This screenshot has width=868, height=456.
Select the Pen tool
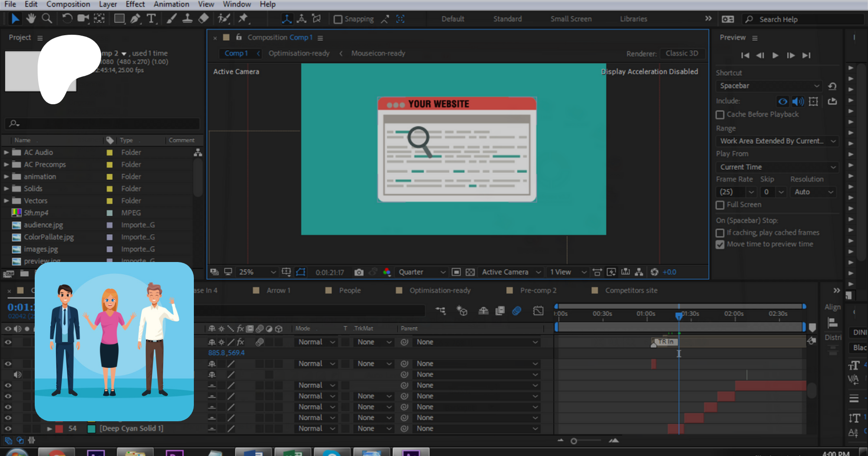coord(136,18)
